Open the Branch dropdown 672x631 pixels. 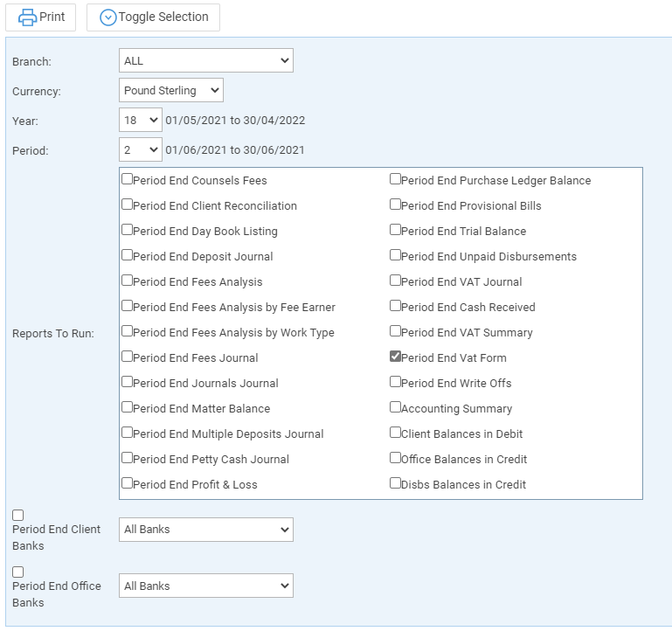tap(206, 60)
